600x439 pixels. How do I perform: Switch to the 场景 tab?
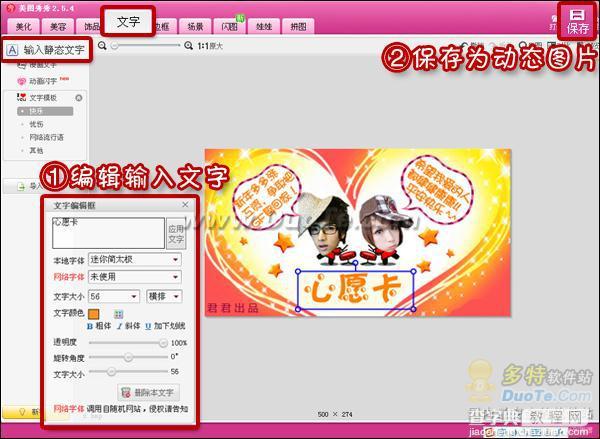point(195,26)
